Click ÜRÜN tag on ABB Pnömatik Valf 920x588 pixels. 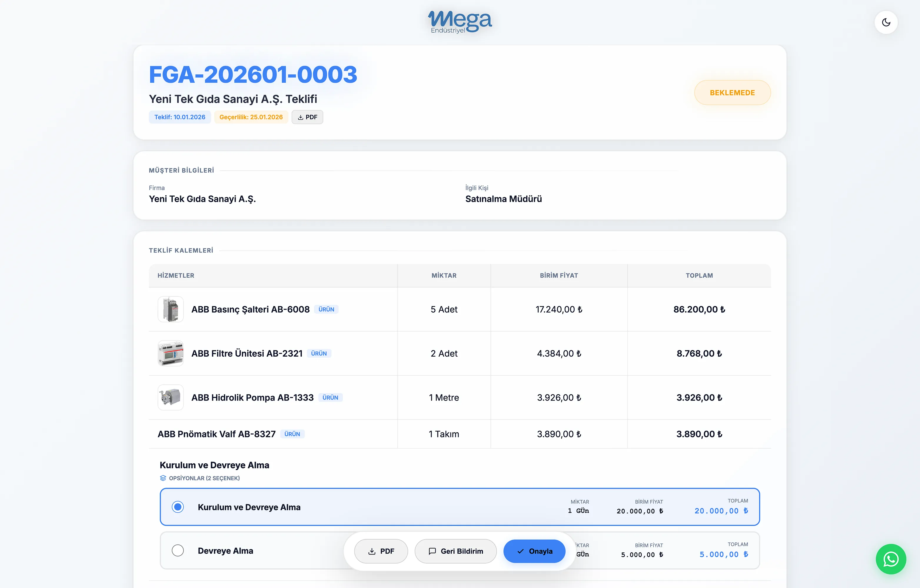click(x=292, y=434)
